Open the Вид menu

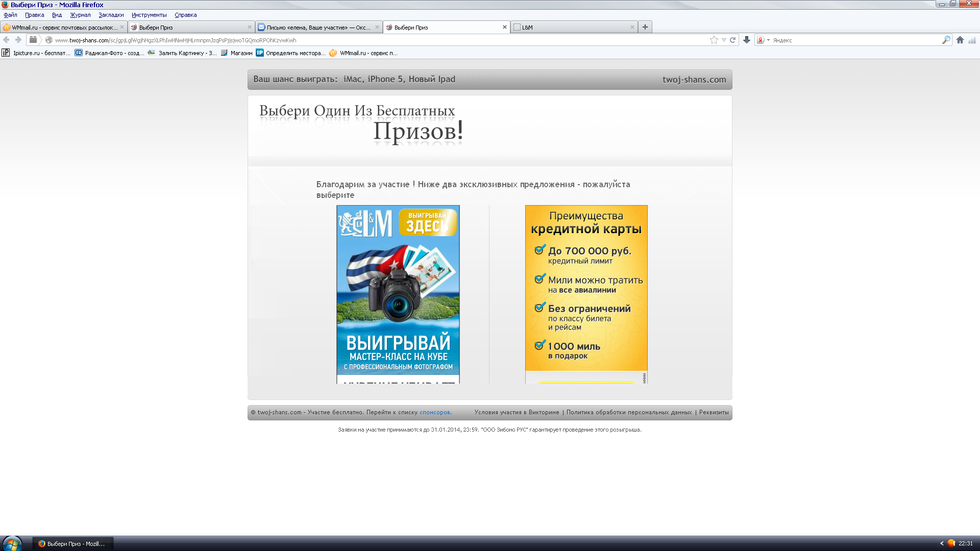click(x=57, y=15)
